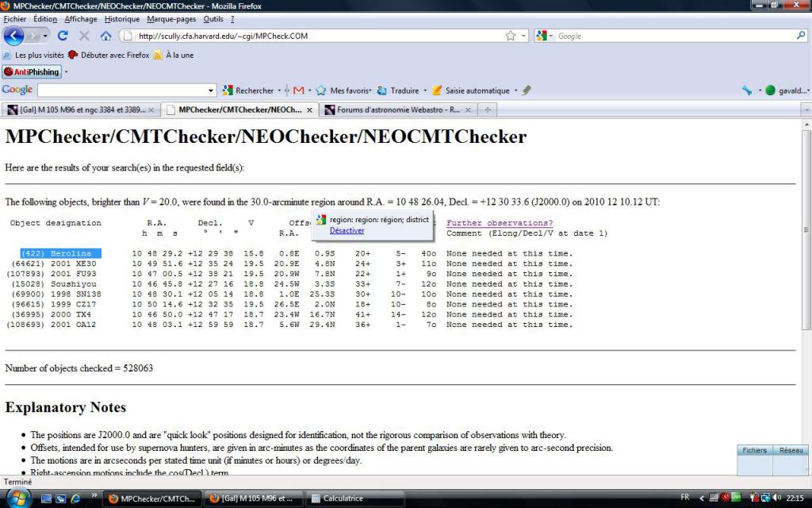Follow the Further observations? link

(500, 223)
